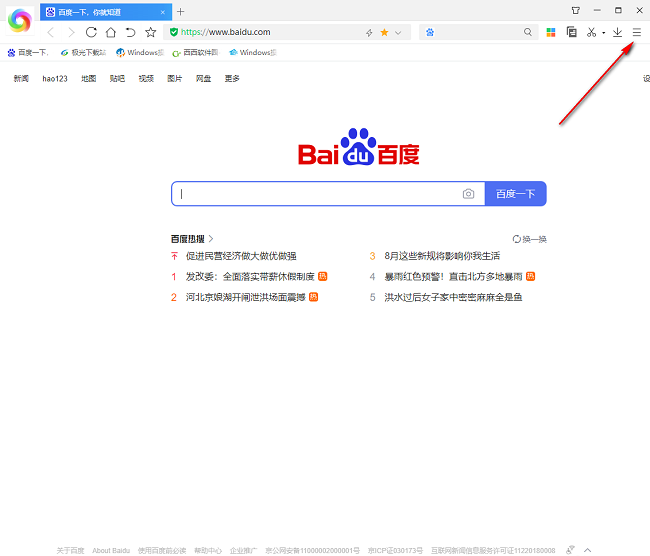Open 8月这些新规将影响你我生活 headline
The width and height of the screenshot is (650, 556).
[x=442, y=256]
